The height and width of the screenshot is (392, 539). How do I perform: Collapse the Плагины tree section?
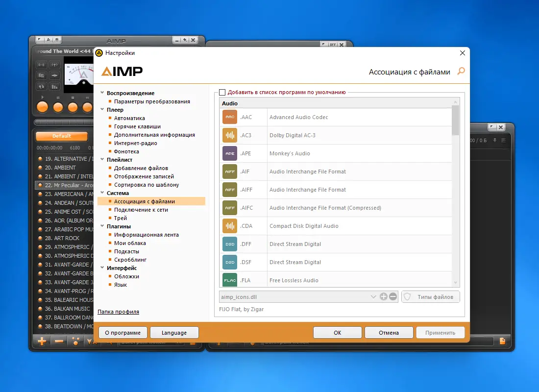(x=102, y=226)
